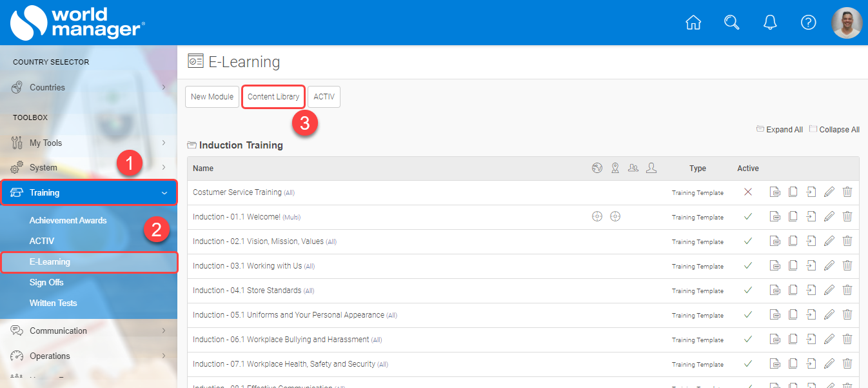Toggle active check for Induction 01.1 Welcome
The height and width of the screenshot is (388, 868).
point(748,216)
